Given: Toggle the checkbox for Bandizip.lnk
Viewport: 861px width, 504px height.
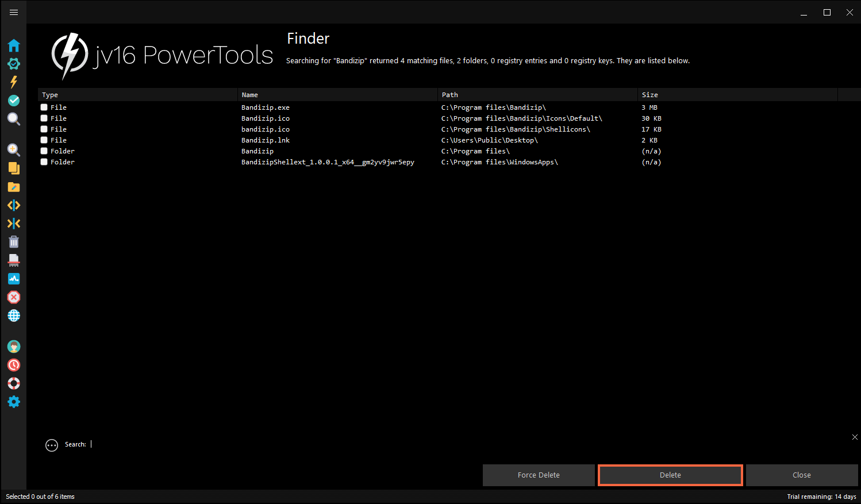Looking at the screenshot, I should (x=44, y=140).
